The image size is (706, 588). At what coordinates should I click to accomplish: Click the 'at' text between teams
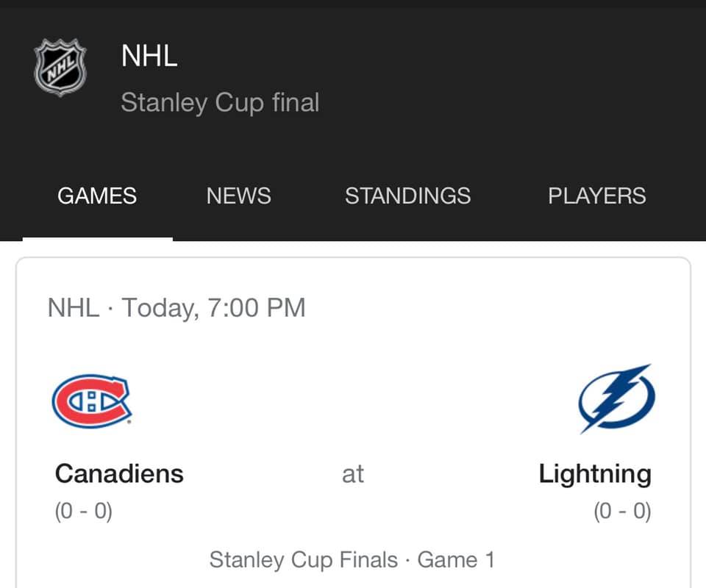point(352,474)
